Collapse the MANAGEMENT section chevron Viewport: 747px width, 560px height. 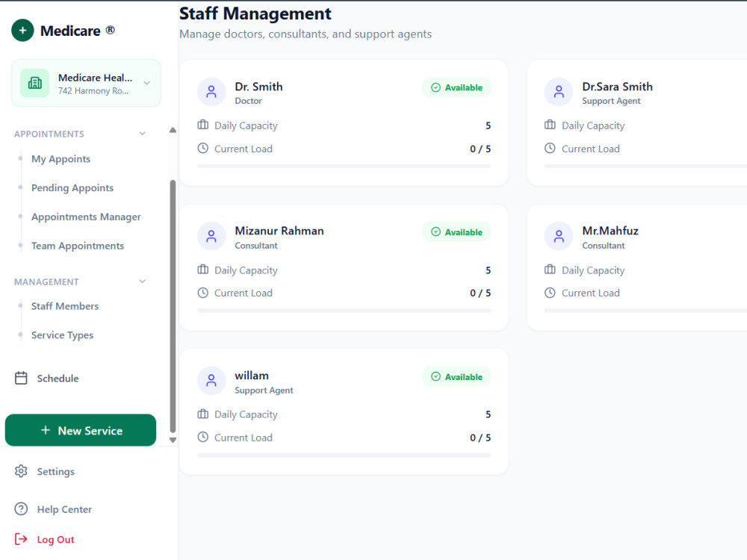[142, 281]
